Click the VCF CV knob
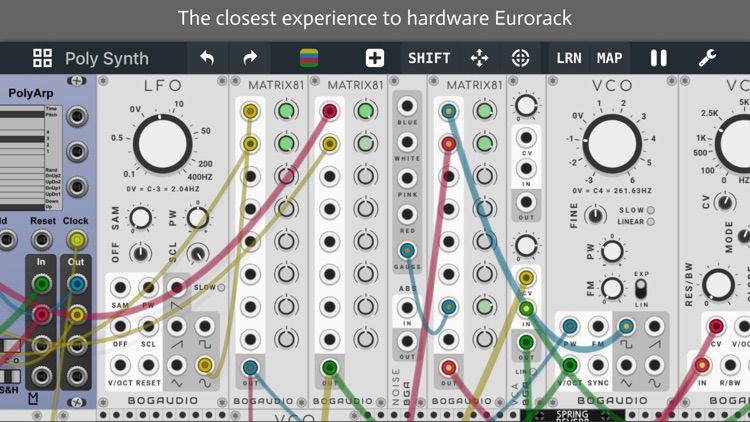The image size is (750, 422). click(x=725, y=202)
